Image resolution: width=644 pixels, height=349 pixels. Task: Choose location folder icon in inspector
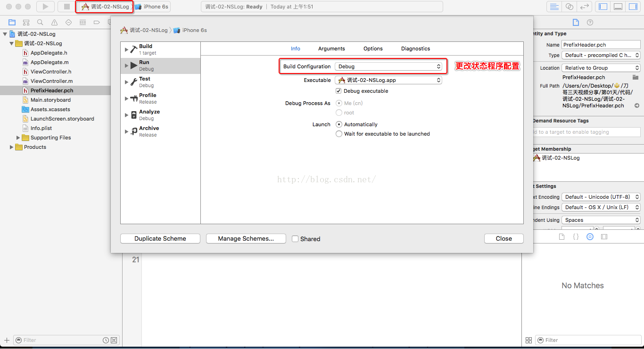636,77
